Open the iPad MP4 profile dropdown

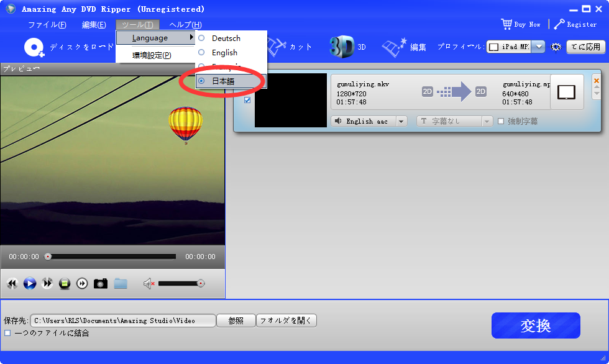(538, 47)
